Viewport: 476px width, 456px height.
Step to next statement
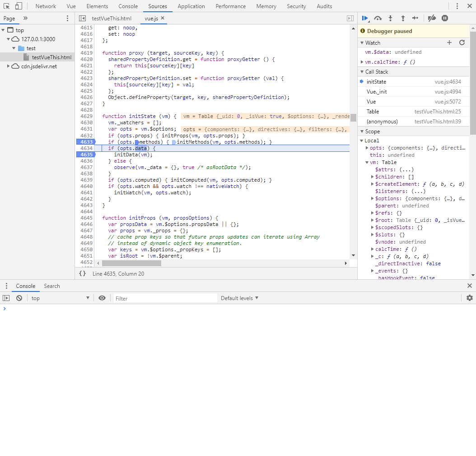415,18
